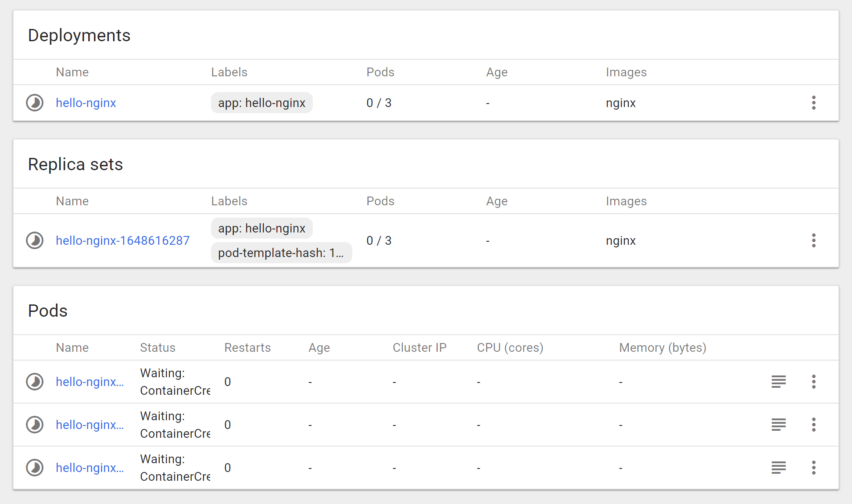Click Cluster IP column header

pyautogui.click(x=419, y=347)
